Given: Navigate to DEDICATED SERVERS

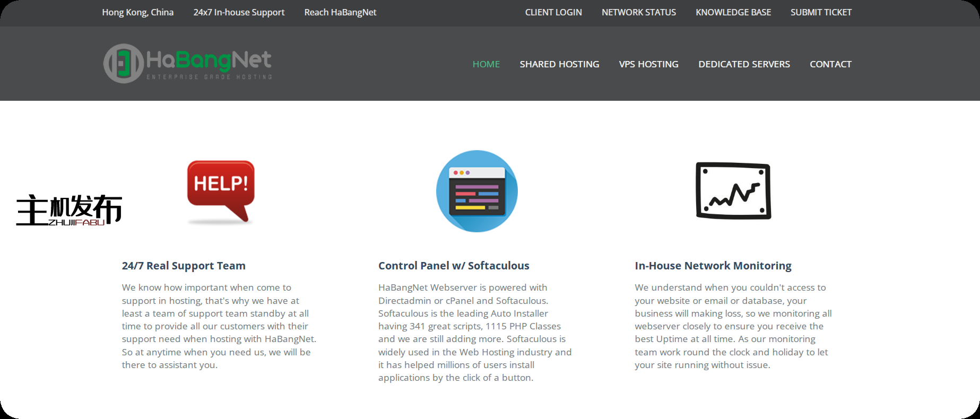Looking at the screenshot, I should pos(744,64).
